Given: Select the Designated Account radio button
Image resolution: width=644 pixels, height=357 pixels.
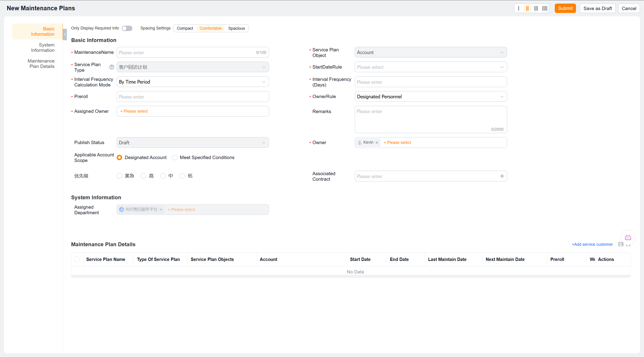Looking at the screenshot, I should 119,157.
